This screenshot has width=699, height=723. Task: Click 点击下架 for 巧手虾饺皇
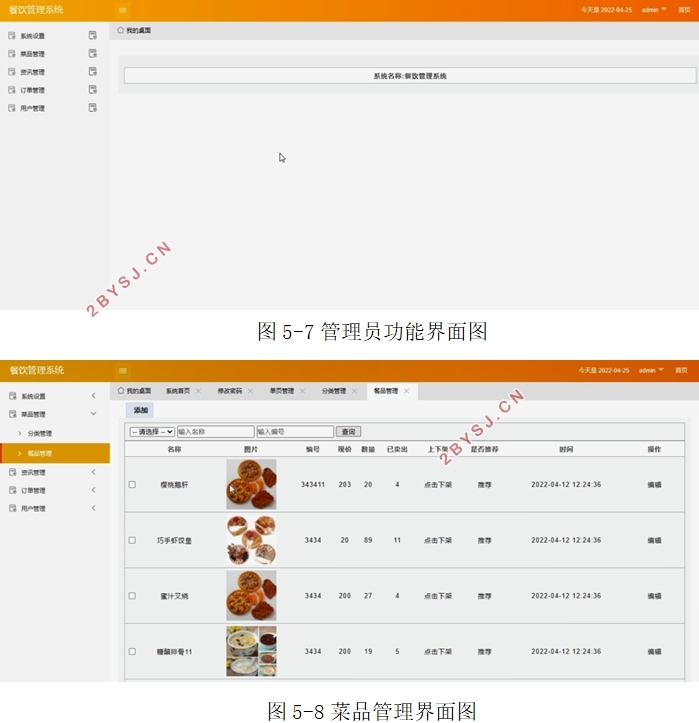point(438,540)
